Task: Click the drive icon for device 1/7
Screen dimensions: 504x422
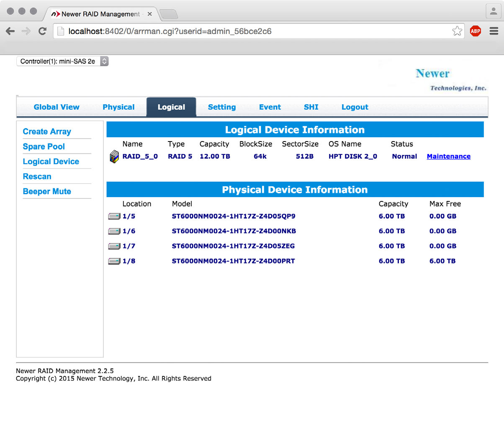Action: [113, 246]
